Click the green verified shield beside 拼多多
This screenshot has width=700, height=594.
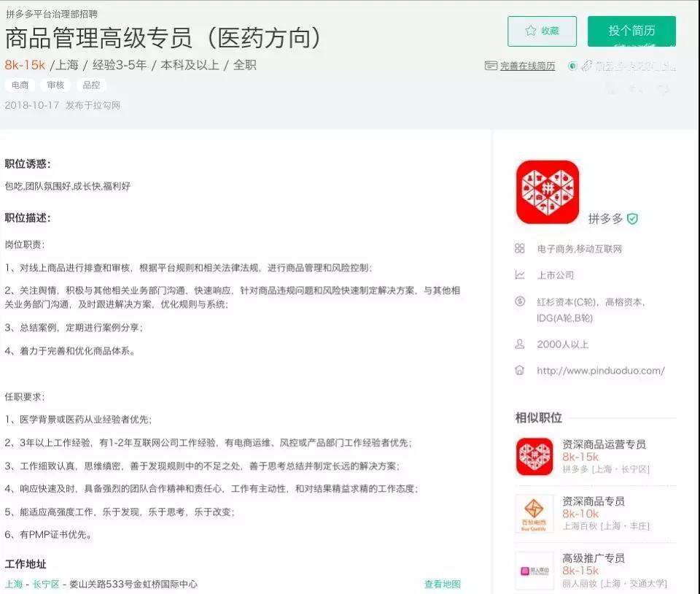[x=633, y=219]
